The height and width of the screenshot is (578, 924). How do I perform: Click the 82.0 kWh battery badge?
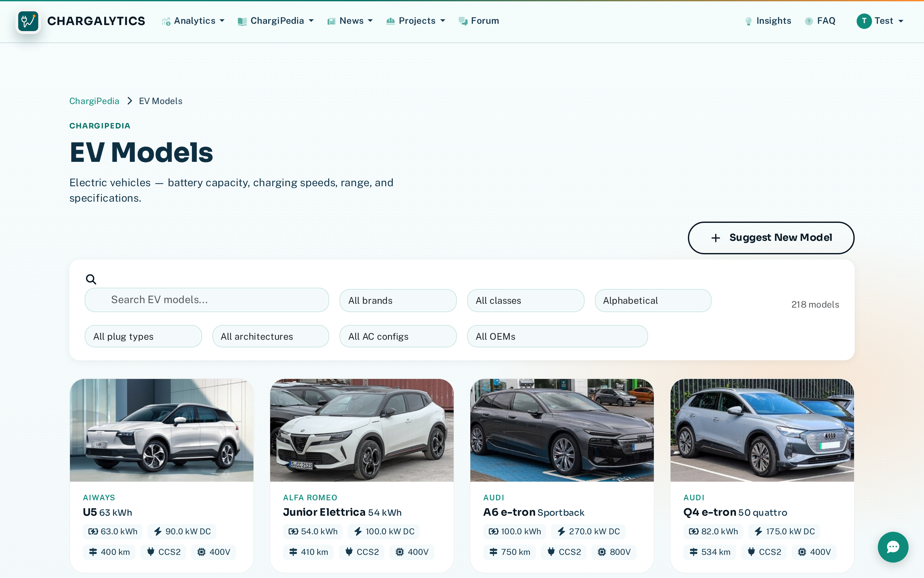pyautogui.click(x=713, y=531)
